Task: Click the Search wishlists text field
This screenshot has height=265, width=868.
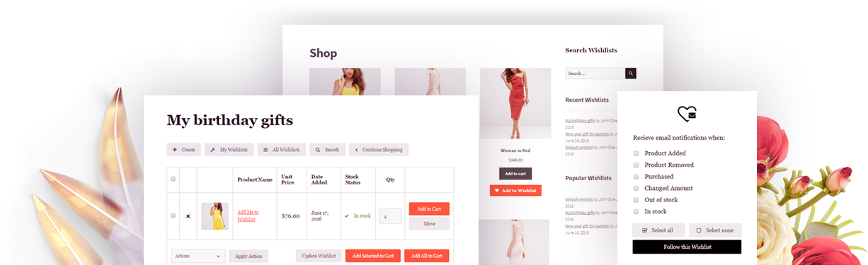Action: [x=595, y=73]
